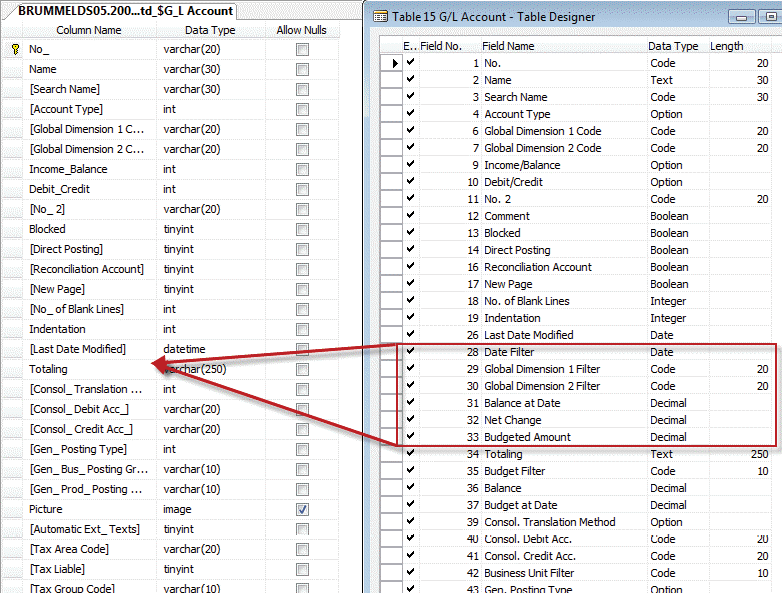This screenshot has height=593, width=782.
Task: Toggle Enabled checkmark for field 1 No.
Action: pos(410,62)
